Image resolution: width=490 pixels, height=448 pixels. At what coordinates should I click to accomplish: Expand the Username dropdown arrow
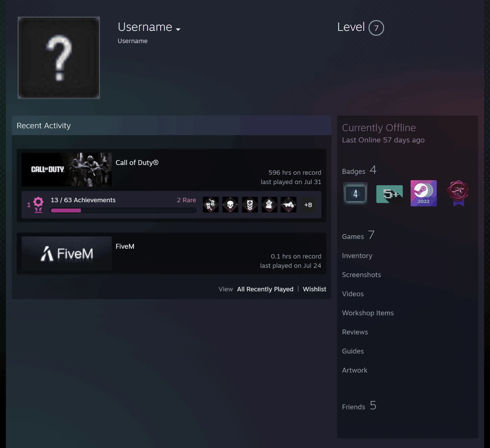tap(178, 29)
